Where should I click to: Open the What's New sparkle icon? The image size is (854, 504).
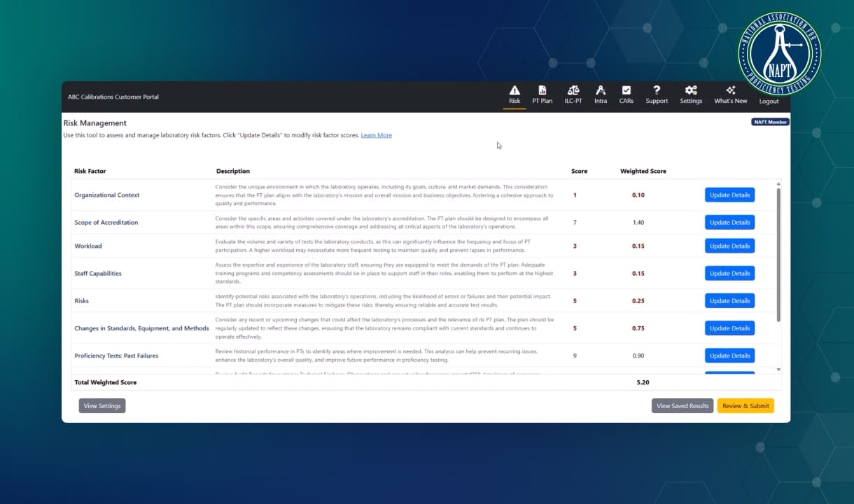731,90
